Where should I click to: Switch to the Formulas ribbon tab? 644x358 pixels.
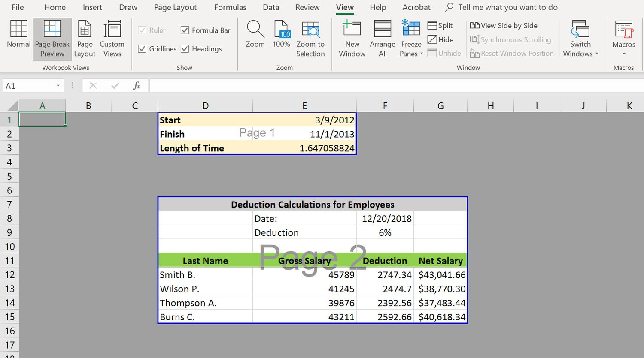[x=230, y=7]
